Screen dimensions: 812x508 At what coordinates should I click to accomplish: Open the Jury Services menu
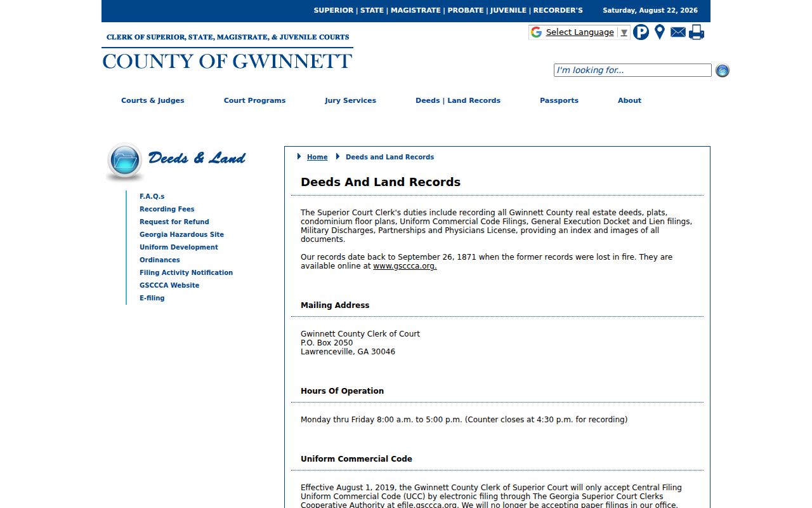(x=350, y=100)
